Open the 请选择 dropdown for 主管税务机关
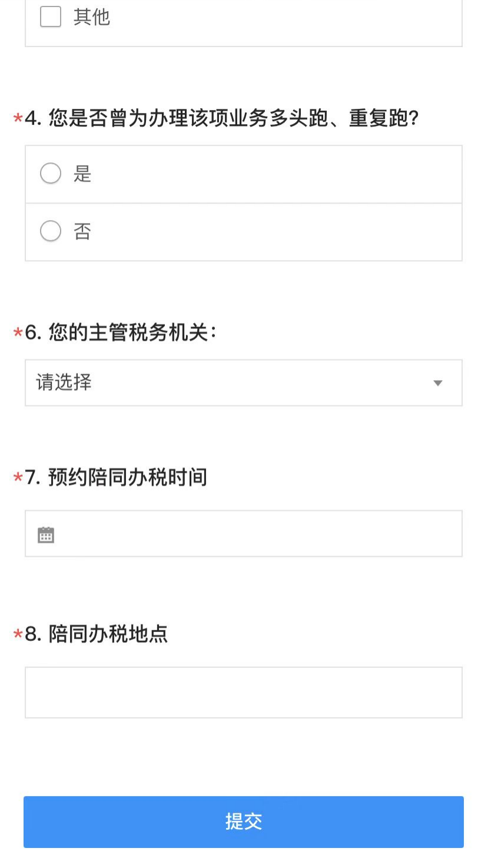The image size is (488, 868). click(x=244, y=383)
